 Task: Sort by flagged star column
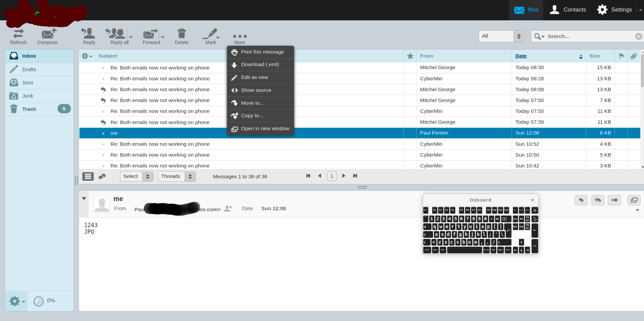coord(410,56)
